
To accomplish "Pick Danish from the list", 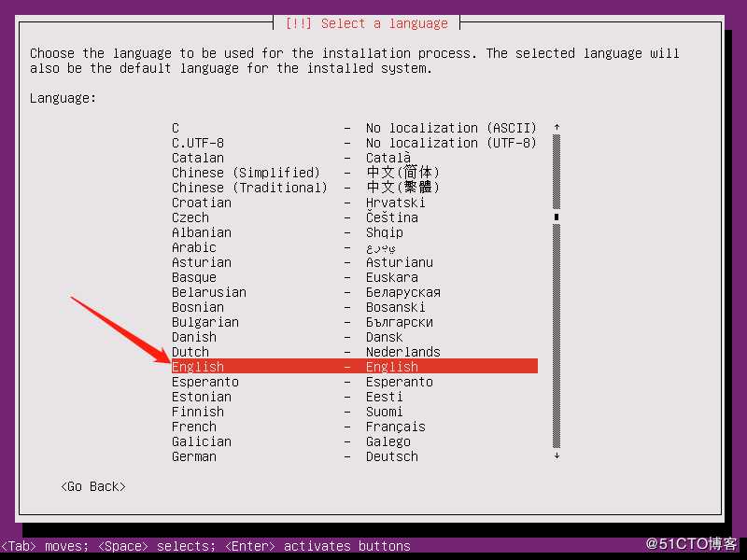I will [x=355, y=337].
